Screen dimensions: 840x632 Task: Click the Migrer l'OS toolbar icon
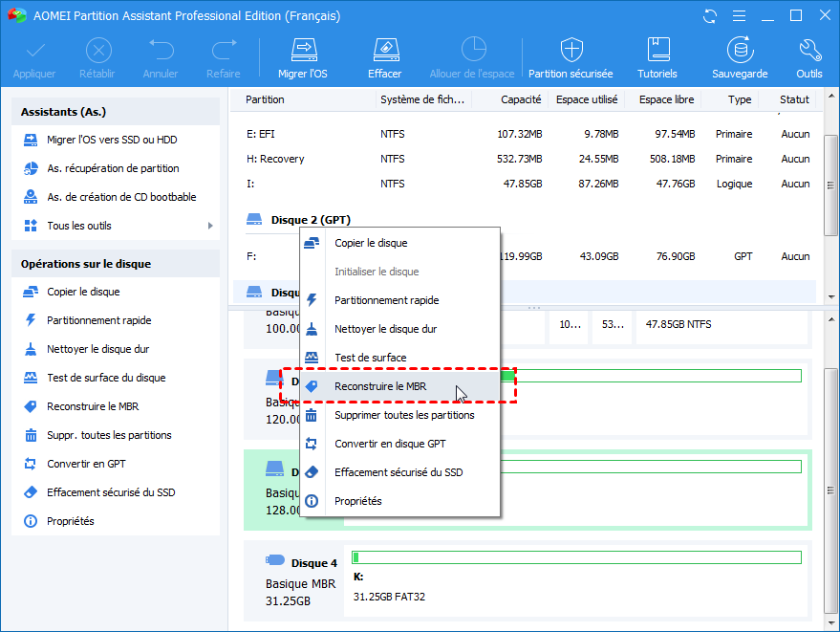[302, 50]
